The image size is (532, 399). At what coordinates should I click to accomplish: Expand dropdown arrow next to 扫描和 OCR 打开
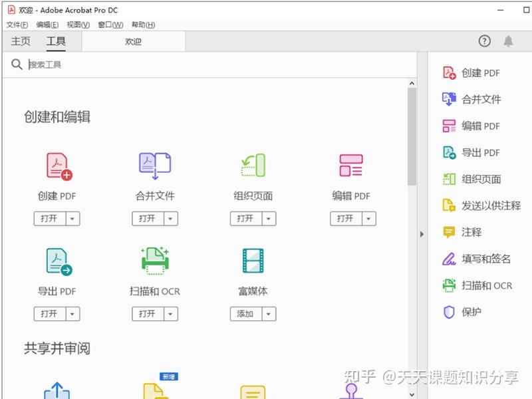coord(171,314)
